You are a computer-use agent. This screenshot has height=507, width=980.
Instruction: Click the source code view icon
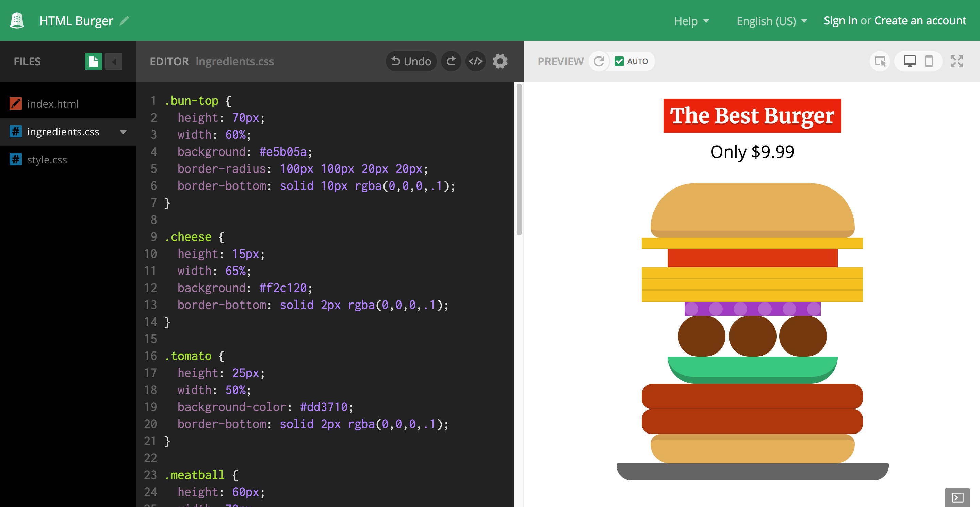click(x=476, y=61)
